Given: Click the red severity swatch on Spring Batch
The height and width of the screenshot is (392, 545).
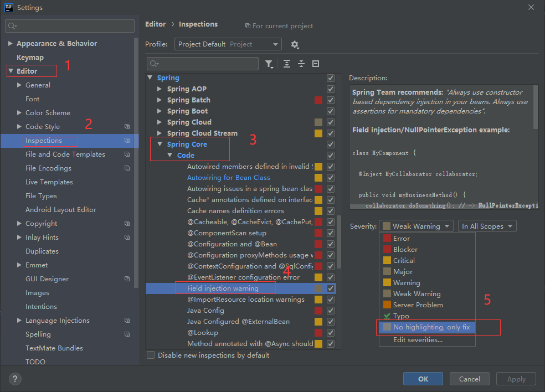Looking at the screenshot, I should coord(318,100).
